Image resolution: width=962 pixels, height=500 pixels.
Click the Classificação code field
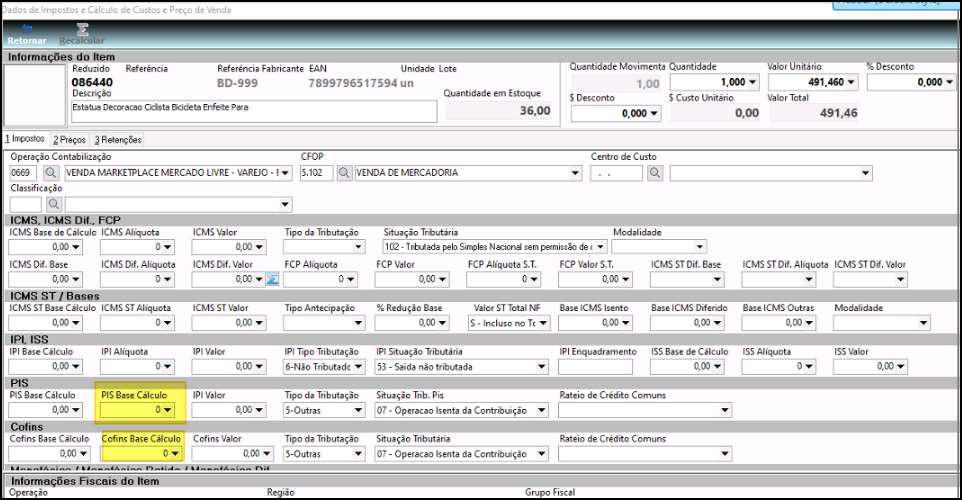point(26,204)
